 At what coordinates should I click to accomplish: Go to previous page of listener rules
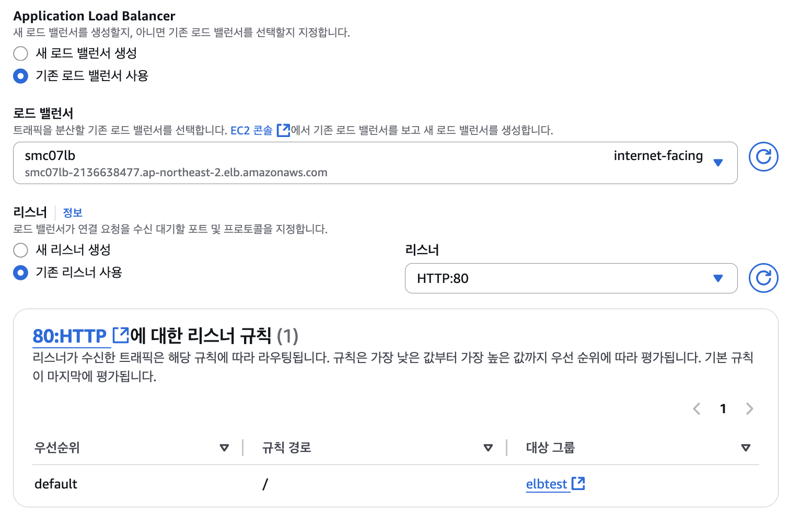697,409
